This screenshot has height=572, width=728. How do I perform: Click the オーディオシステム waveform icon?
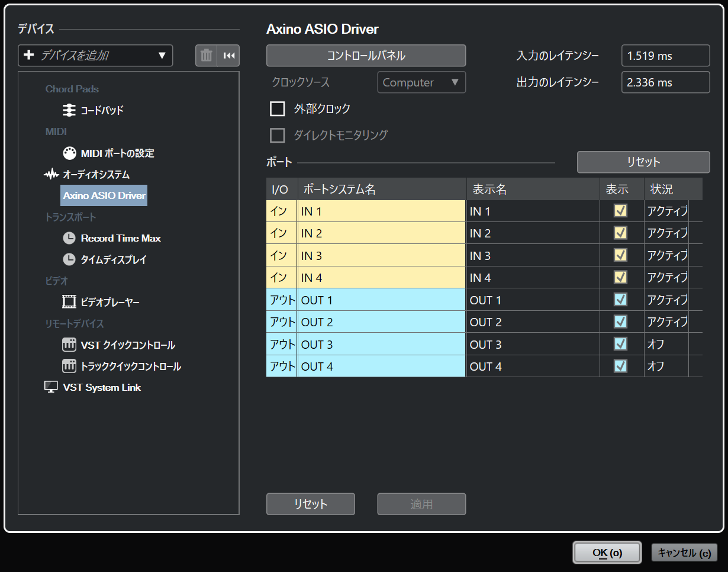click(51, 175)
